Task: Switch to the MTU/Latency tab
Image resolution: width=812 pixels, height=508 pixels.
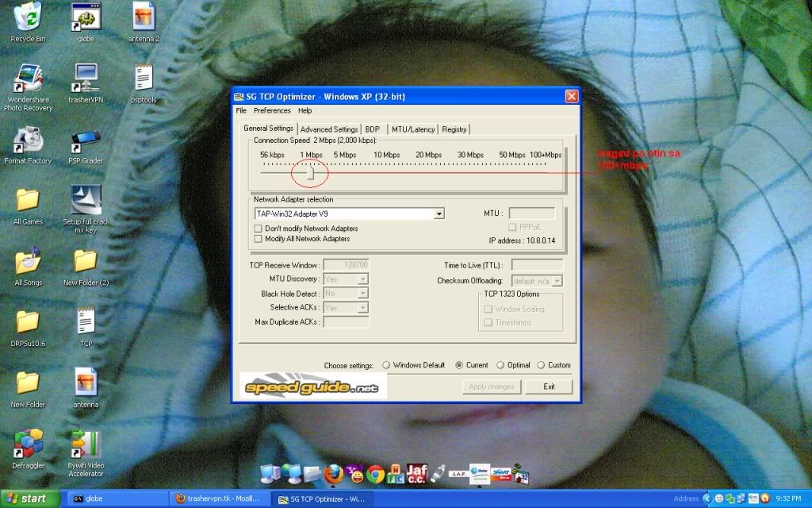Action: pyautogui.click(x=412, y=129)
